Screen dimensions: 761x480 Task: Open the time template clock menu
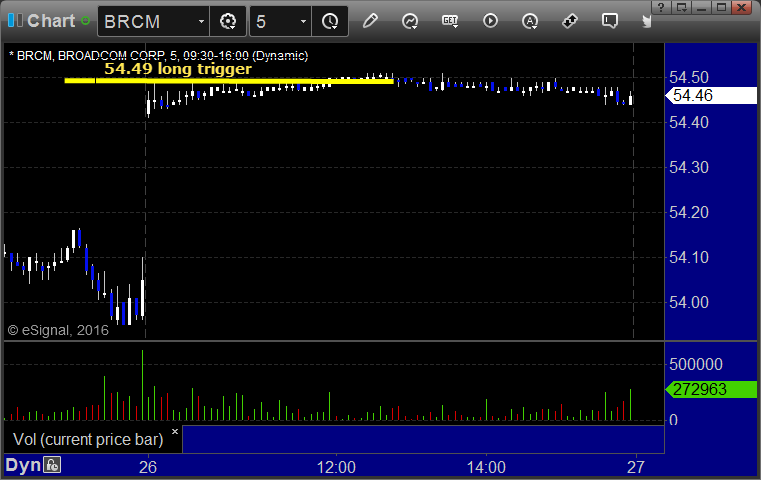(330, 21)
